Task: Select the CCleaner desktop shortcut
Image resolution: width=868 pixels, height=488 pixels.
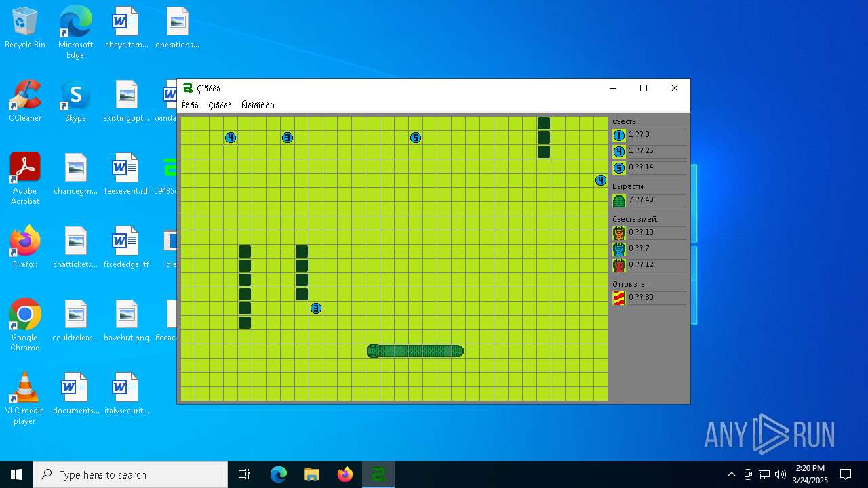Action: pyautogui.click(x=25, y=101)
